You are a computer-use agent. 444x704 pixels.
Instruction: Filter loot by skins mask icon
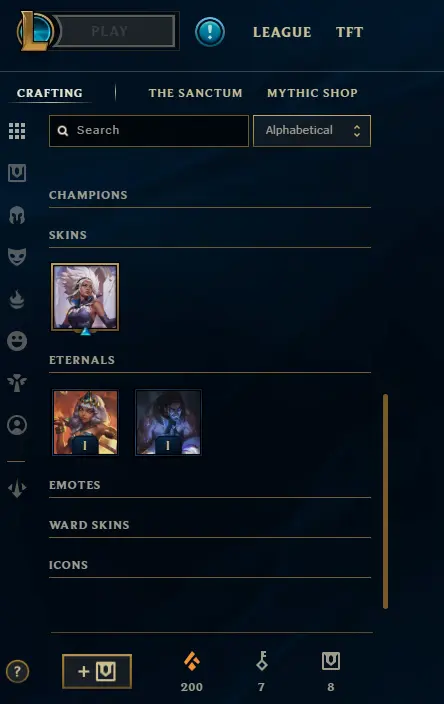tap(17, 257)
